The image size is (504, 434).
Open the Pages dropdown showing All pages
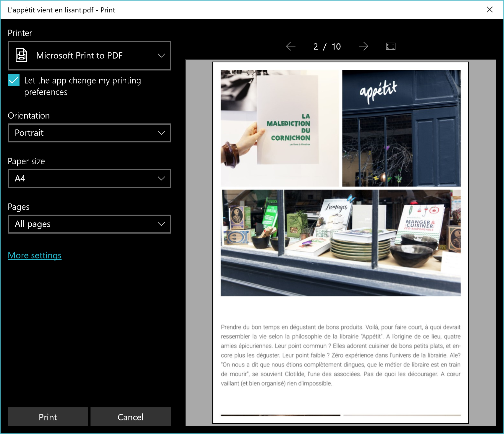coord(89,224)
